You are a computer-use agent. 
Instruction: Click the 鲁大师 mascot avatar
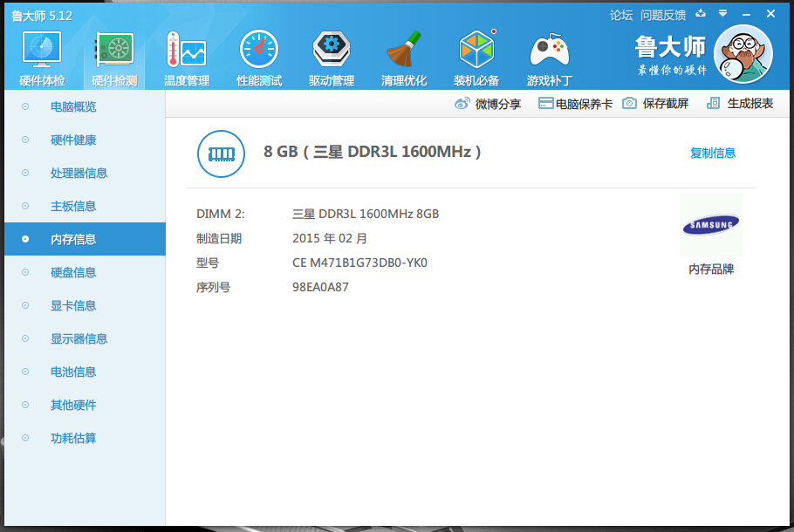click(x=743, y=54)
